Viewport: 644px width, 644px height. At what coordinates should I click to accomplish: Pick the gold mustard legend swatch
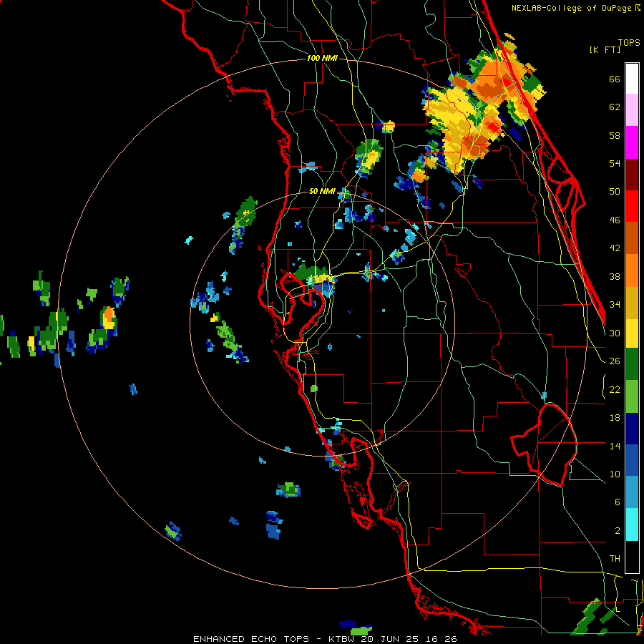point(632,303)
